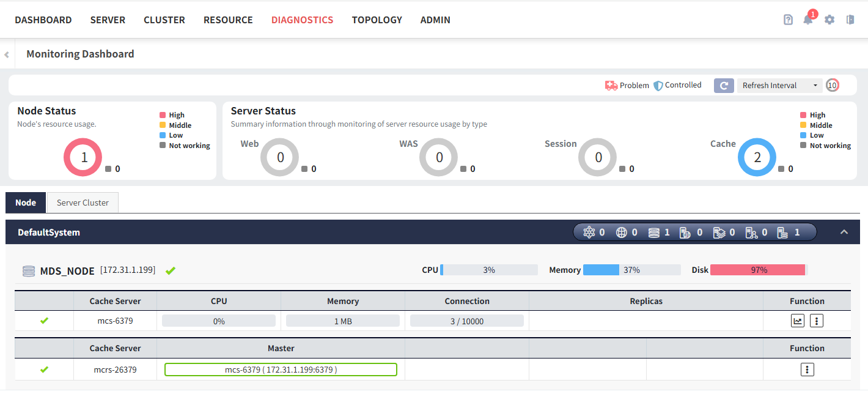Open the help documentation icon
Screen dimensions: 868x394
[787, 19]
